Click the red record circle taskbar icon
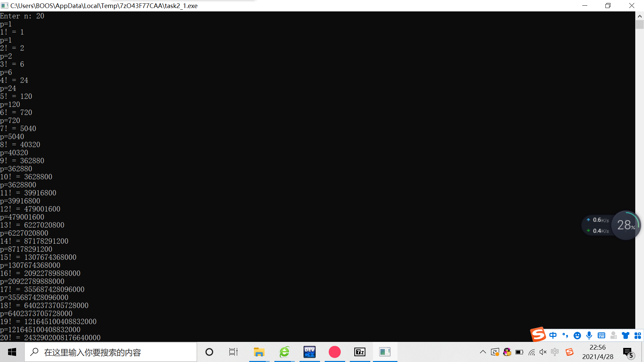Screen dimensions: 644x362 tap(334, 352)
